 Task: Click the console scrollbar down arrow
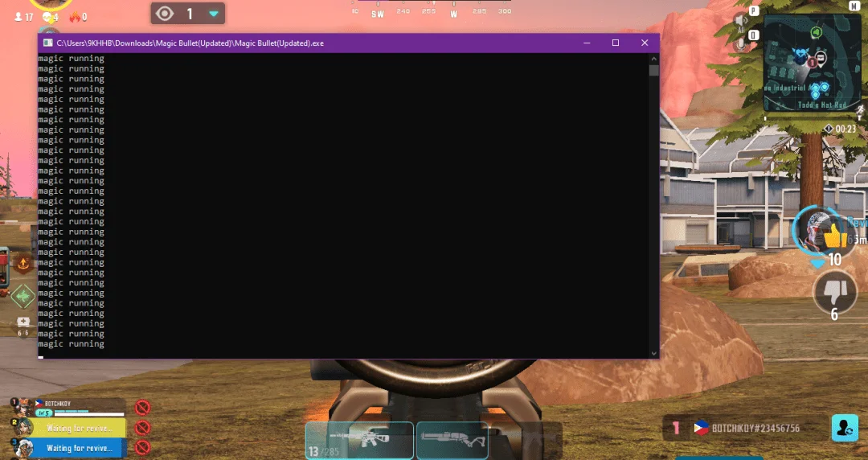653,353
